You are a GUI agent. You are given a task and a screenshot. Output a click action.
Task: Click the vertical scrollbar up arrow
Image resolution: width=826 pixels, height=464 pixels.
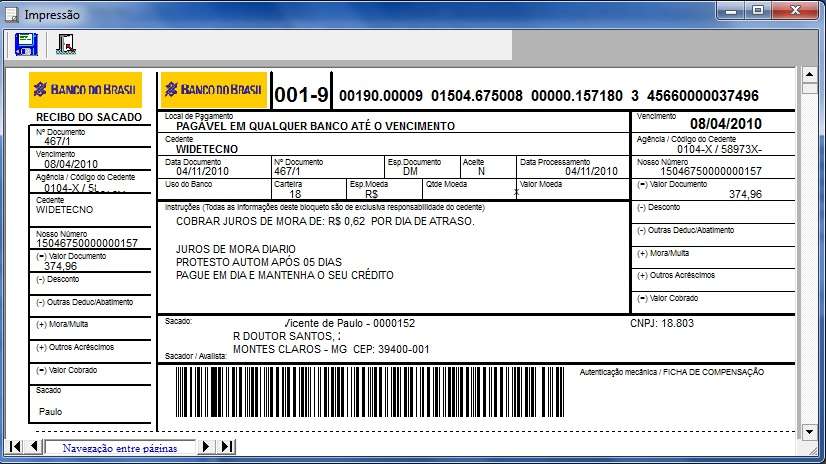[810, 75]
